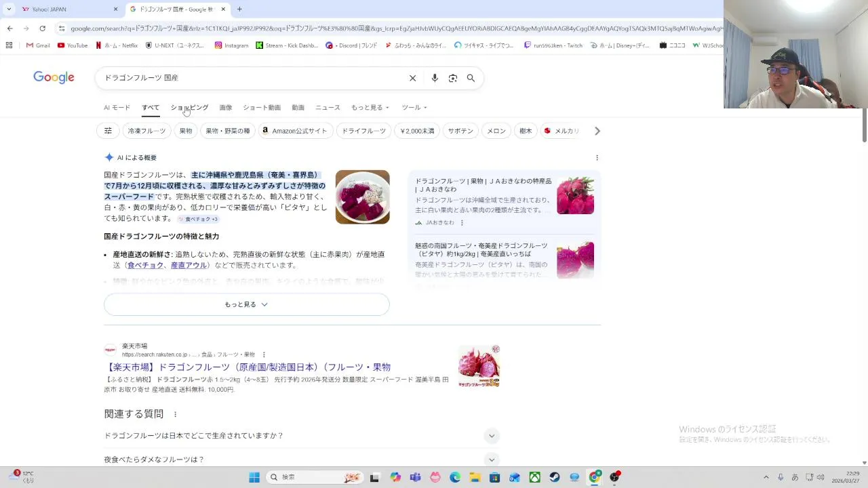
Task: Open Microsoft Edge in taskbar
Action: click(x=455, y=477)
